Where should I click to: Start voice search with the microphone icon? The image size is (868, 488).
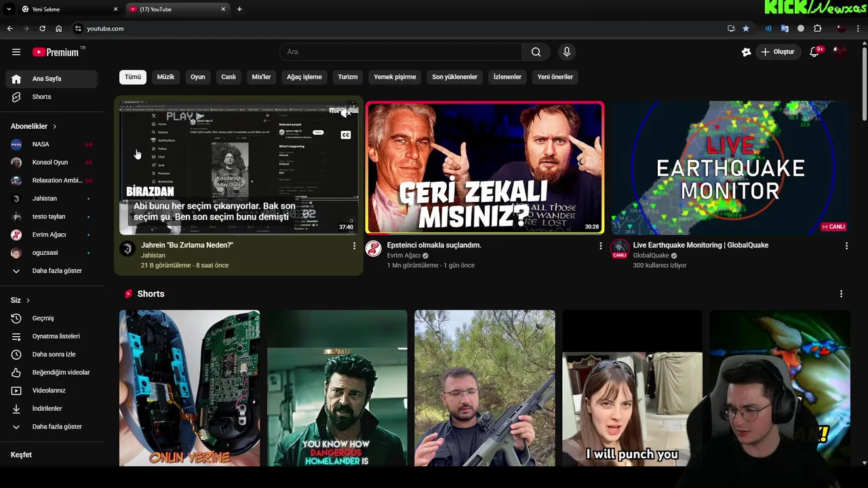[567, 52]
